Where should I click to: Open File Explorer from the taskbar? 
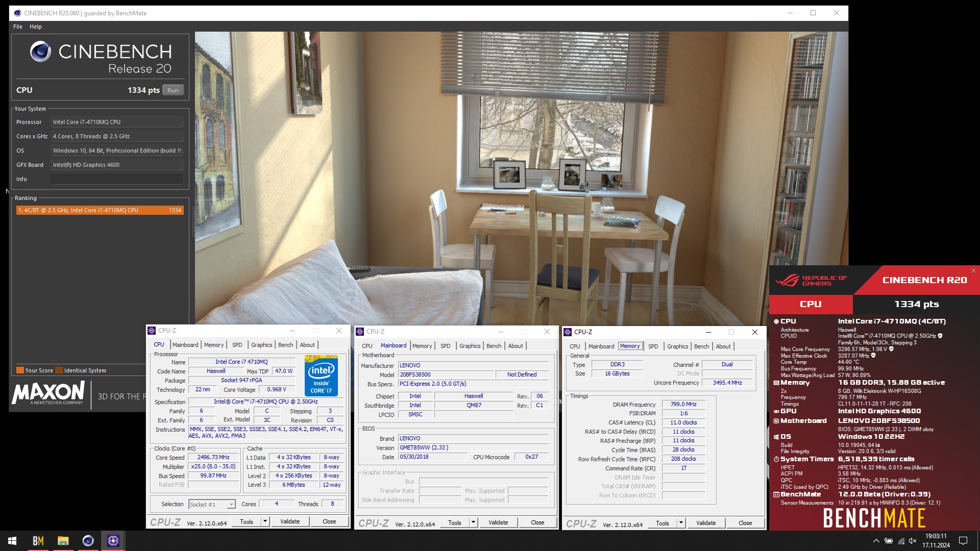click(63, 541)
